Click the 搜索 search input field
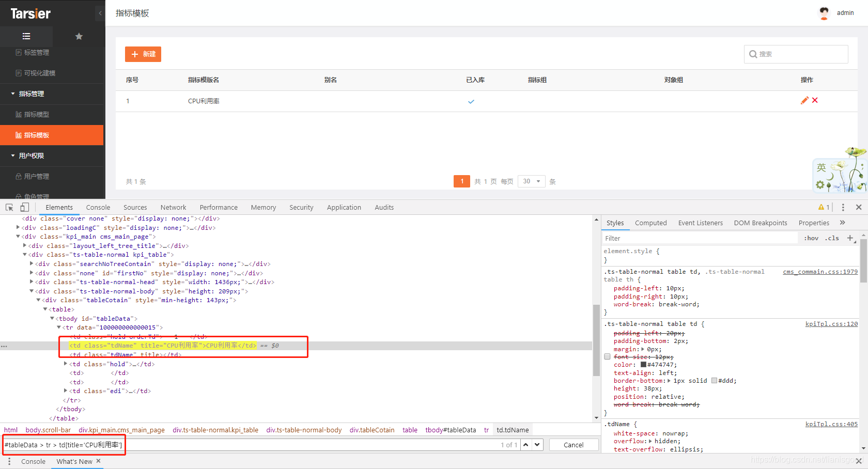The image size is (868, 469). tap(796, 54)
